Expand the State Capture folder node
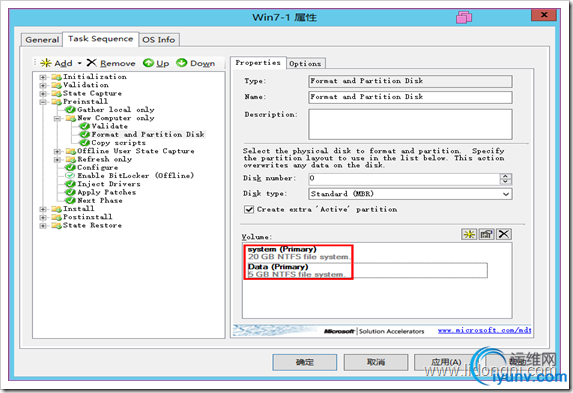 pos(43,94)
